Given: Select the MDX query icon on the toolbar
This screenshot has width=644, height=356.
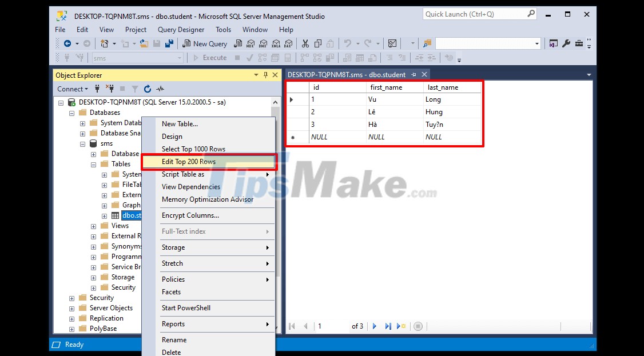Looking at the screenshot, I should coord(250,43).
